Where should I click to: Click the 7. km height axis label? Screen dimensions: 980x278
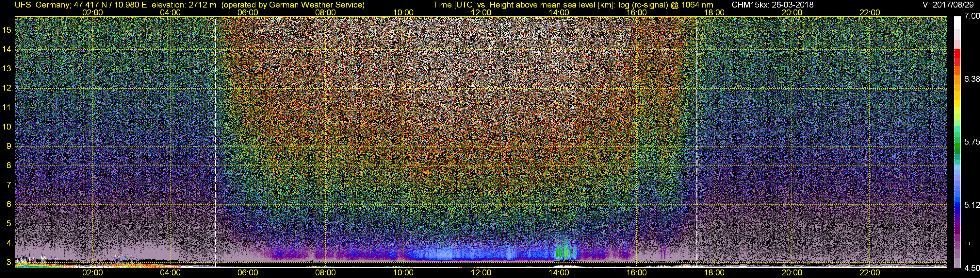click(9, 185)
